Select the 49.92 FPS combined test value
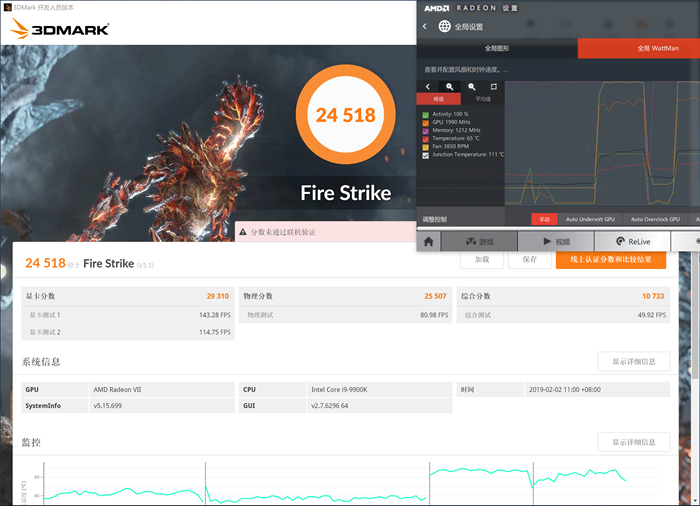The height and width of the screenshot is (506, 700). tap(652, 315)
